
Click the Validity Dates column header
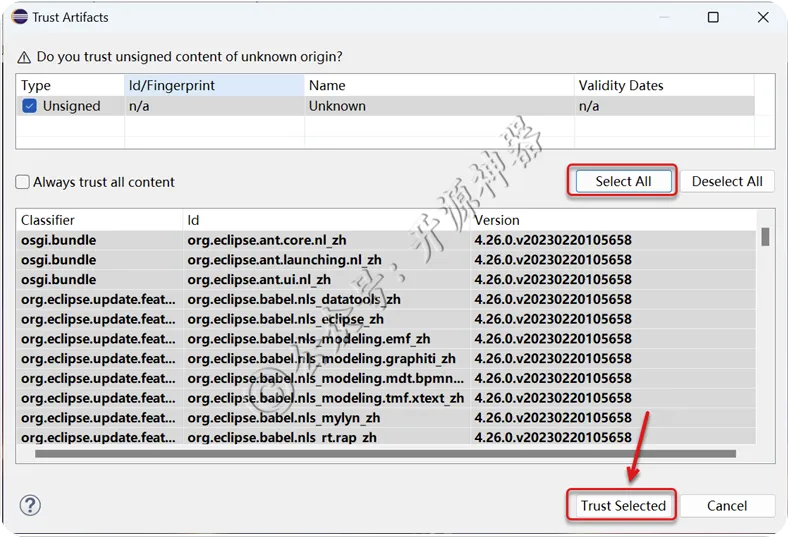coord(664,85)
